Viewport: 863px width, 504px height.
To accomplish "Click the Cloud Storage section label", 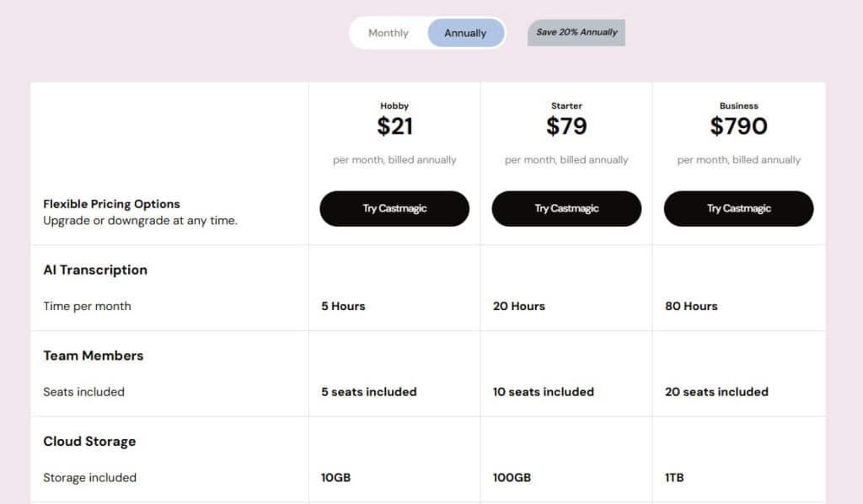I will (x=89, y=441).
